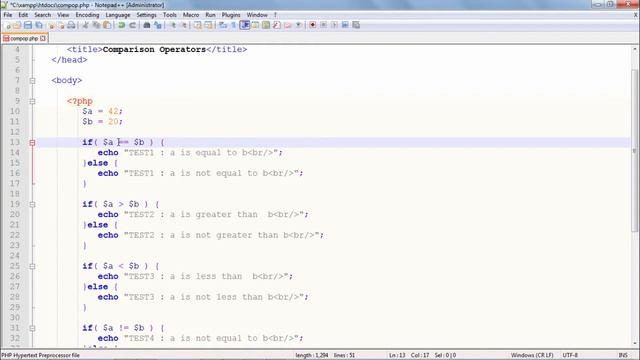Collapse the php block fold at line 9
The image size is (640, 360).
[x=32, y=101]
